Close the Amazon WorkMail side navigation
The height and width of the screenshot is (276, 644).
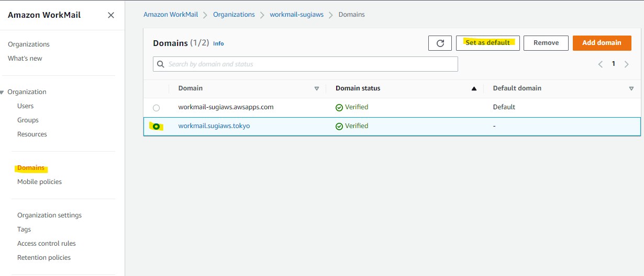click(x=111, y=15)
